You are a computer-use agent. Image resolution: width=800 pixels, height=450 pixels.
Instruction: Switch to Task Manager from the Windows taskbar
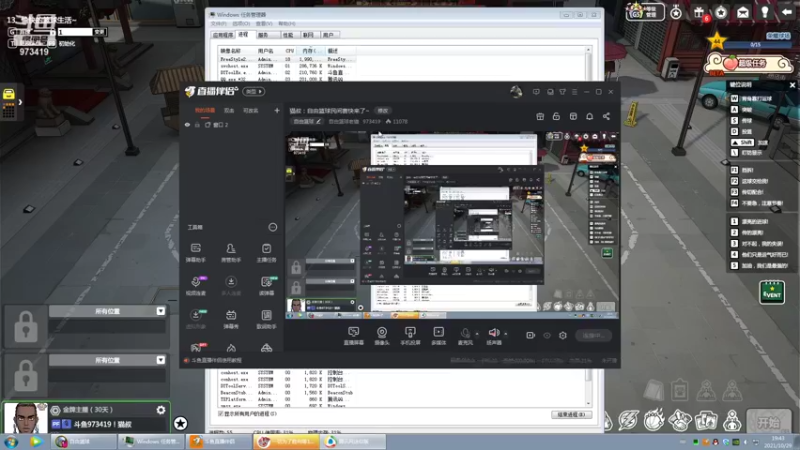pos(152,441)
